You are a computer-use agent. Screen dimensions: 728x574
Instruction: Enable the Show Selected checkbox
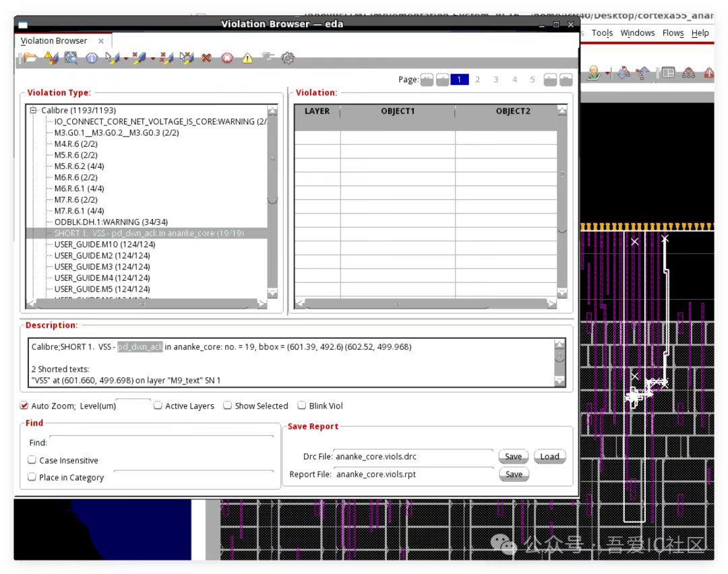[x=228, y=406]
